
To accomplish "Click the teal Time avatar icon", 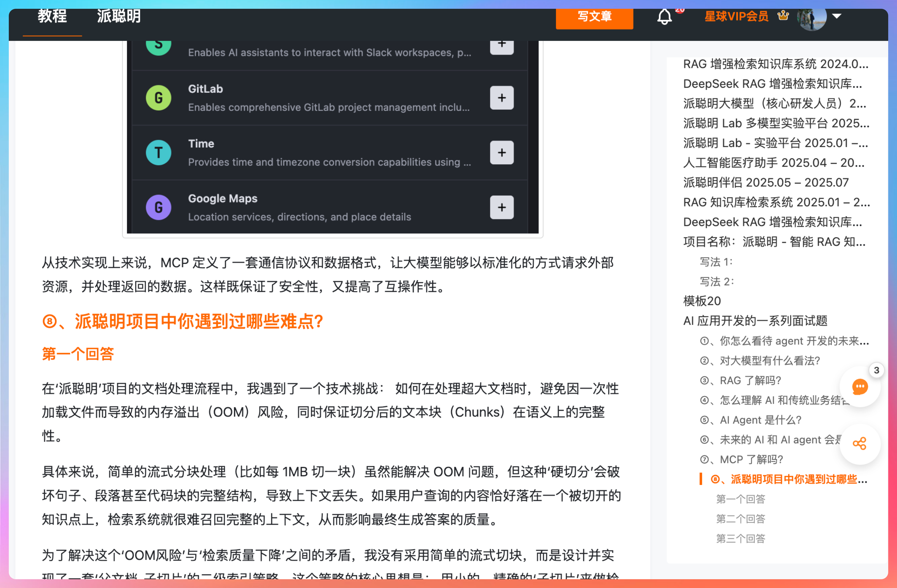I will 159,152.
